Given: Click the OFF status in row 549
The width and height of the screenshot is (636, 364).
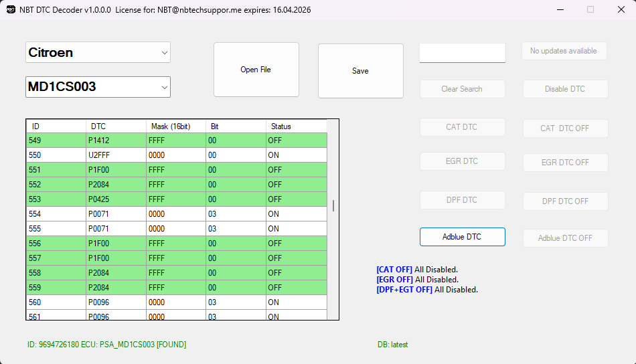Looking at the screenshot, I should tap(297, 141).
